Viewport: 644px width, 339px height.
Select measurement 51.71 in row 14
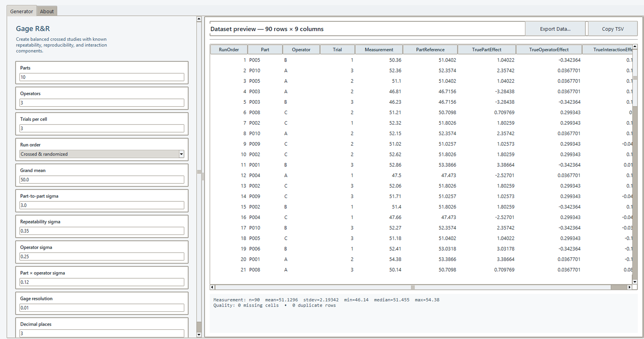379,196
